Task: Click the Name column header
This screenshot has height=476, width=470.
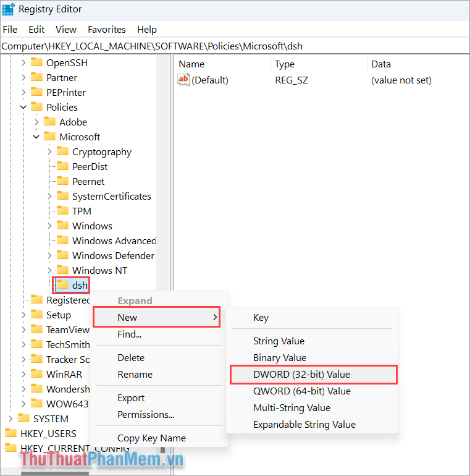Action: pos(223,64)
